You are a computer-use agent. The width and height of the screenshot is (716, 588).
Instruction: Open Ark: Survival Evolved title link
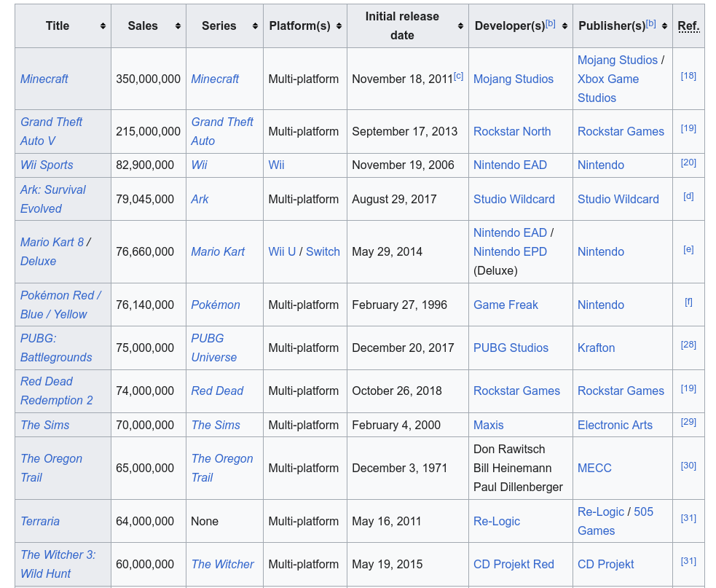52,199
